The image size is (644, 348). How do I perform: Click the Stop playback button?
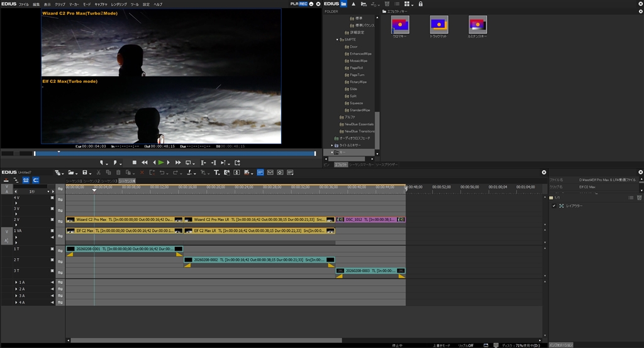tap(134, 163)
